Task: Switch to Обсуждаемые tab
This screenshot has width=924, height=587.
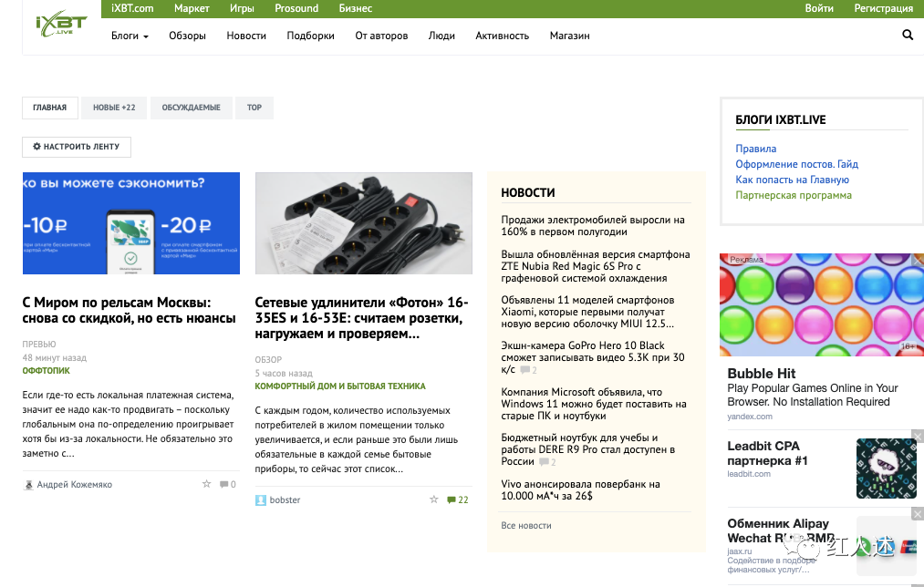Action: pyautogui.click(x=191, y=108)
